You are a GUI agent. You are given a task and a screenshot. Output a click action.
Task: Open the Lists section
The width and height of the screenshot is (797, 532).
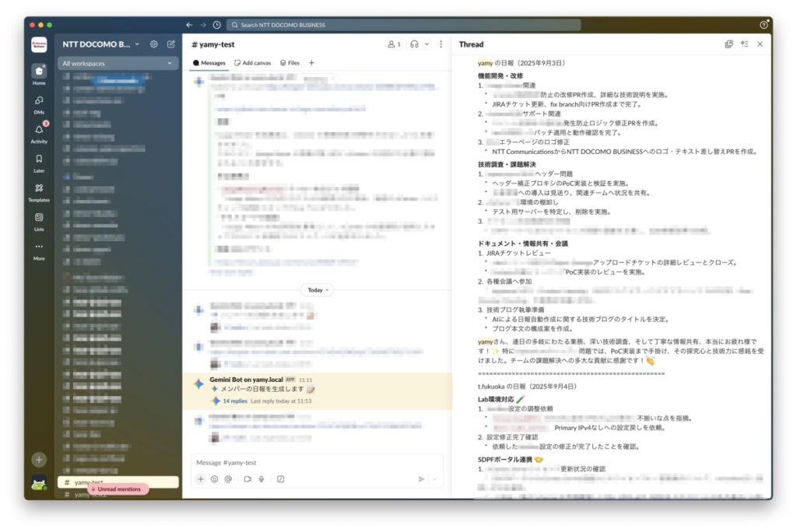pyautogui.click(x=39, y=220)
